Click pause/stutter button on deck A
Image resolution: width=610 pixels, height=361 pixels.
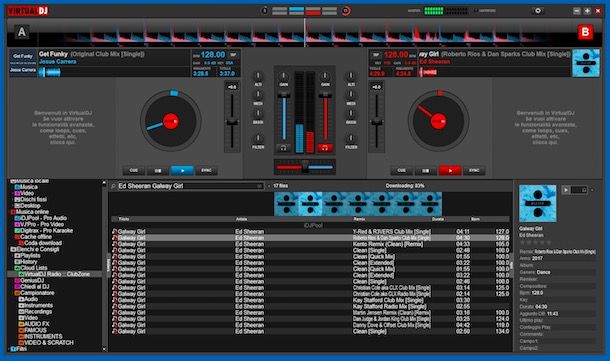158,170
